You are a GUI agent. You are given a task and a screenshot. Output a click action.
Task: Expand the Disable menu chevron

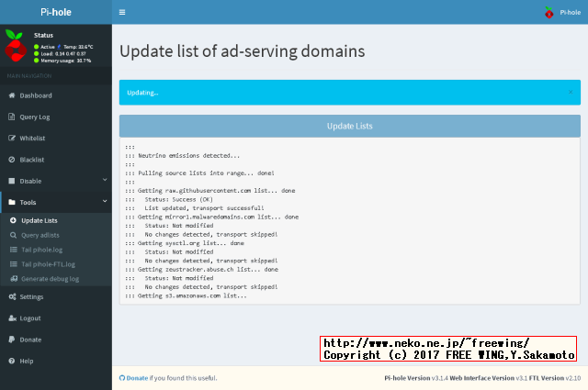coord(105,180)
